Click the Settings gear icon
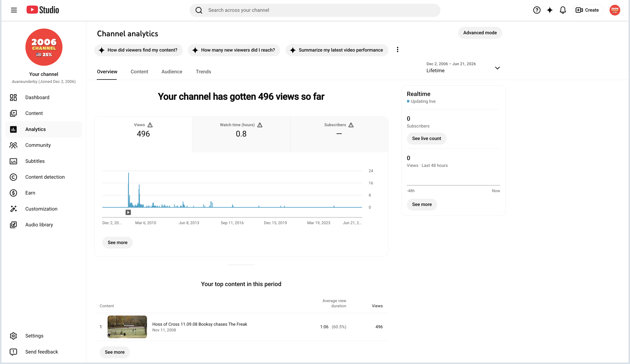Screen dimensions: 630x364 13,336
